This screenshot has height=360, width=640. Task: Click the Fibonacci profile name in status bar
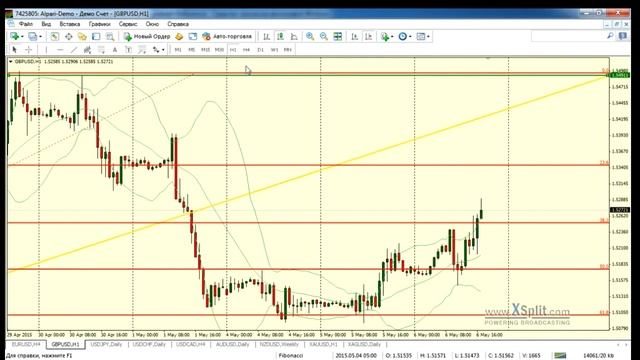291,356
